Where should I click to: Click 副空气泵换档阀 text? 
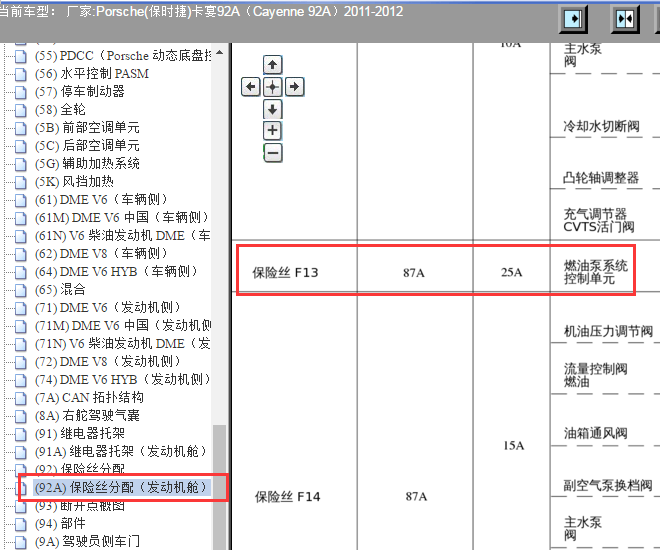(608, 486)
